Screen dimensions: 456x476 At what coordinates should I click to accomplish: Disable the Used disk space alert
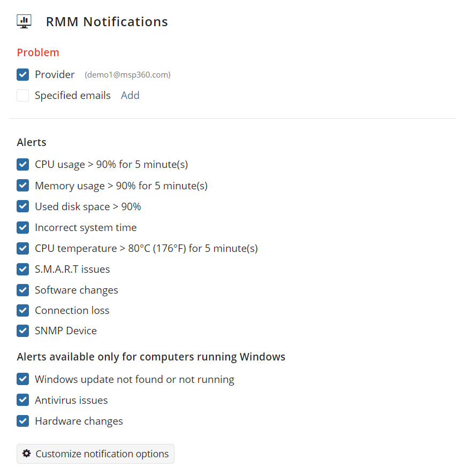(x=23, y=206)
